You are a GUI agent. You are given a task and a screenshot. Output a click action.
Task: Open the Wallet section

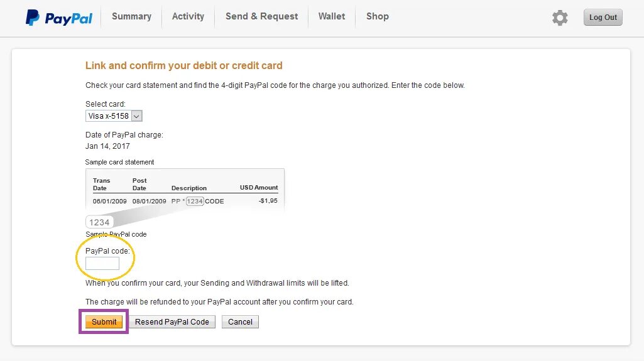point(332,16)
